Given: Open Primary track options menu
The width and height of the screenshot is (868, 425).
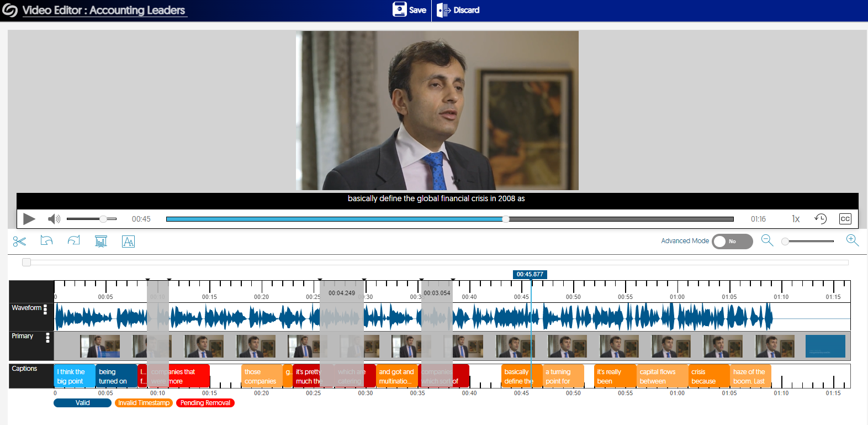Looking at the screenshot, I should 47,338.
